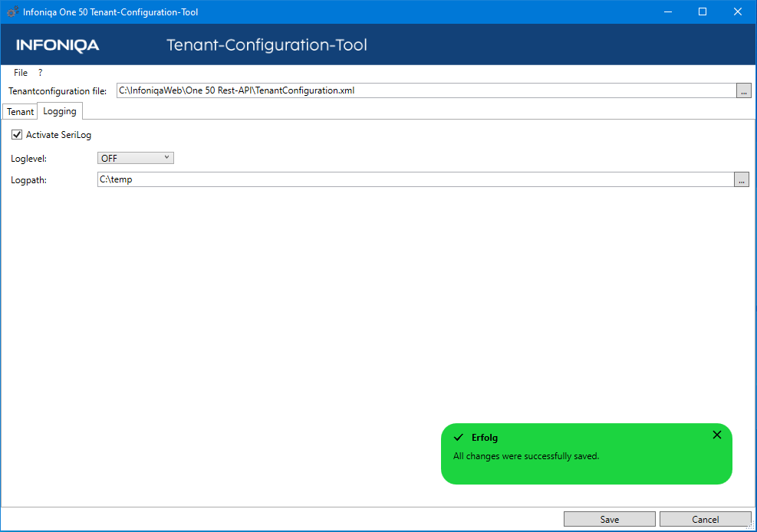This screenshot has width=757, height=532.
Task: Browse for Tenantconfiguration file with ellipsis button
Action: 743,90
